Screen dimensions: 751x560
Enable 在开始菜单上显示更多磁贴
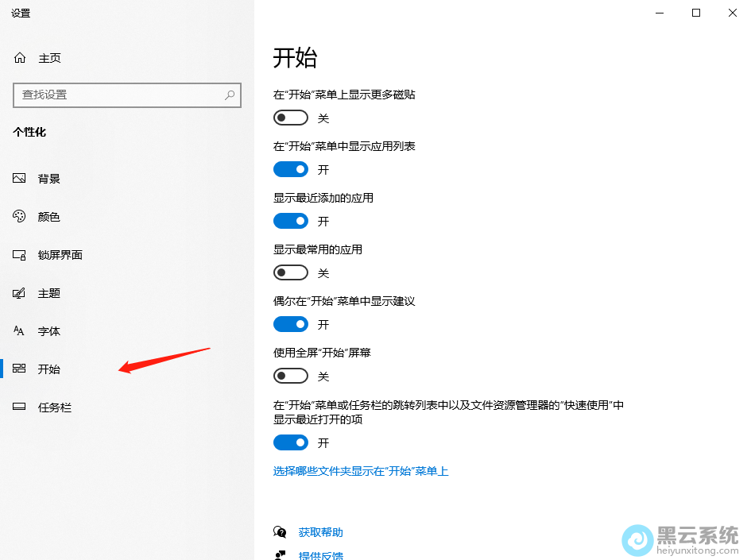(290, 117)
